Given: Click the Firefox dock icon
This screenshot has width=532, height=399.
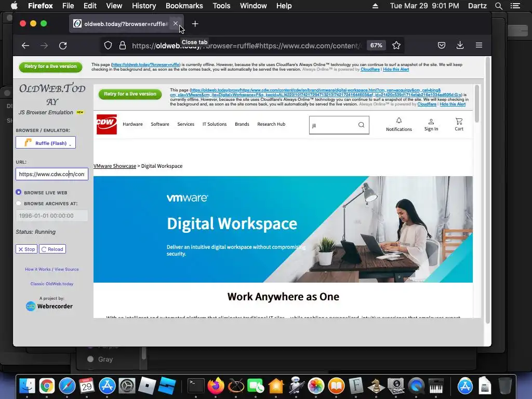Looking at the screenshot, I should [216, 386].
